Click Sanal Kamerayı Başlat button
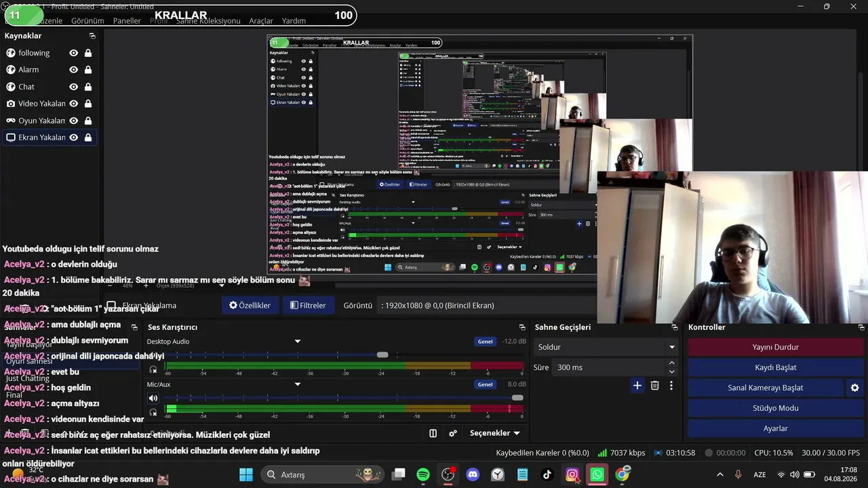Screen dimensions: 868x488 coord(766,388)
